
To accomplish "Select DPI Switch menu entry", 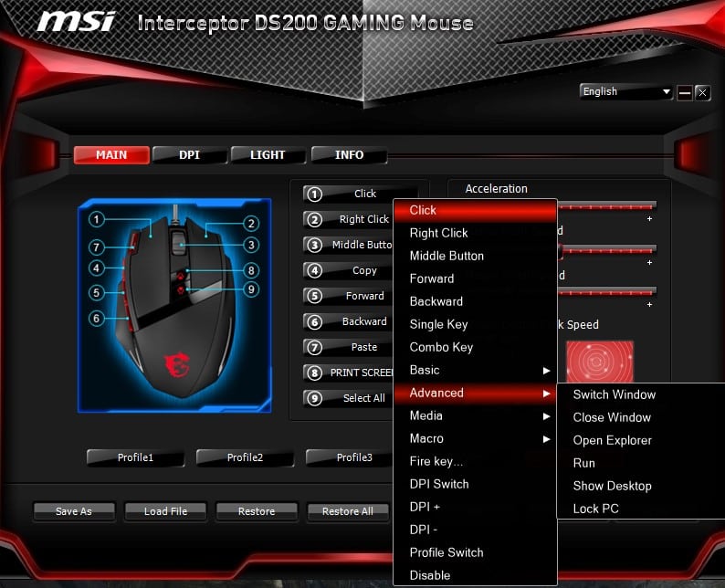I will point(476,484).
